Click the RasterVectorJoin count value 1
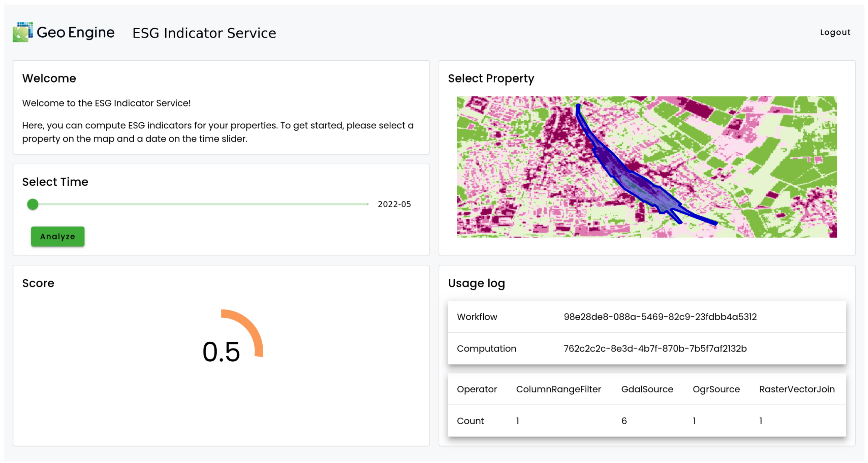The image size is (868, 463). [x=761, y=421]
